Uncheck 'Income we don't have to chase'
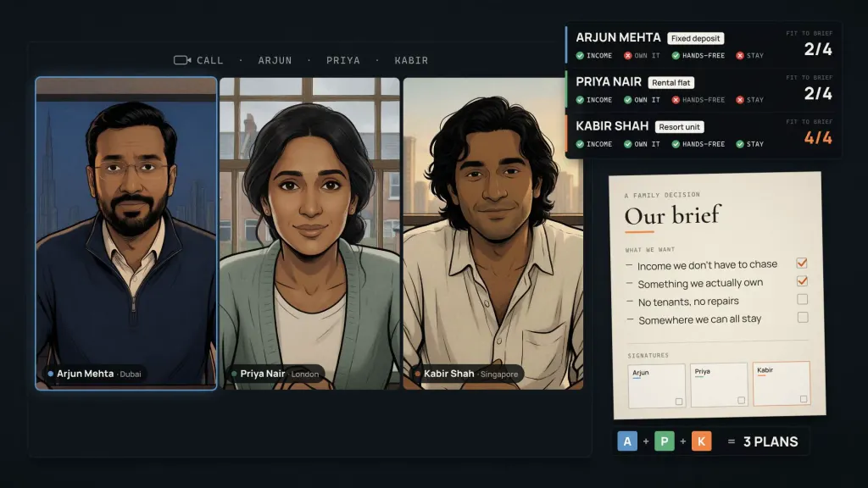 coord(802,263)
